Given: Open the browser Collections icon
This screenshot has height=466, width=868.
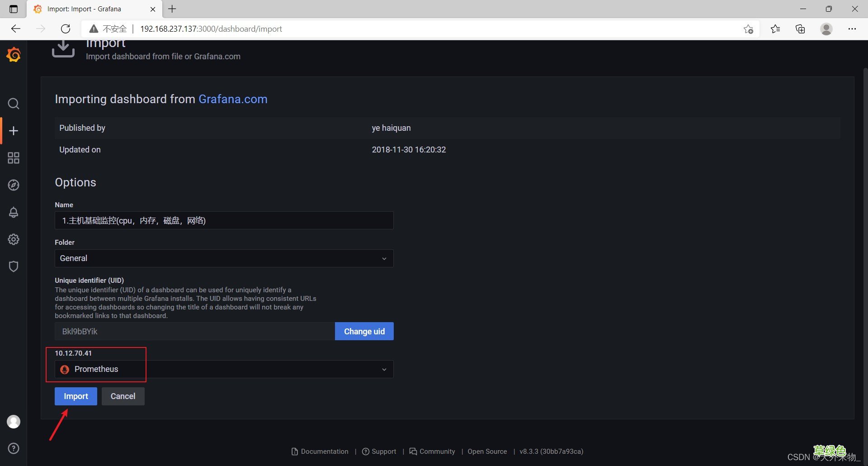Looking at the screenshot, I should [x=800, y=29].
